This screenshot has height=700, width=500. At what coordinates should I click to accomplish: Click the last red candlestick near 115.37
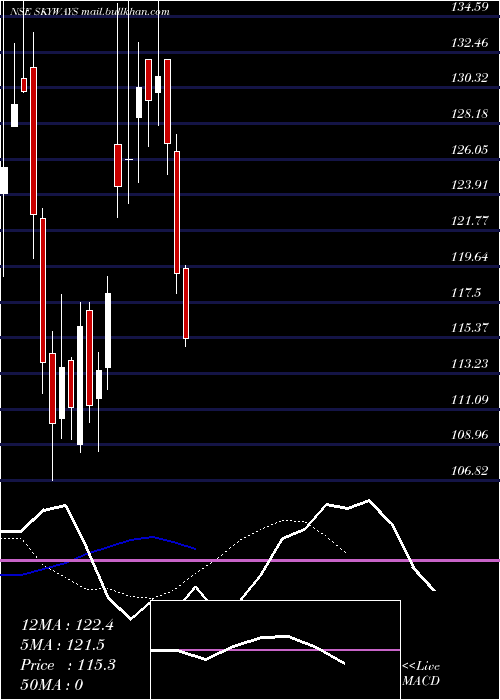click(x=186, y=304)
